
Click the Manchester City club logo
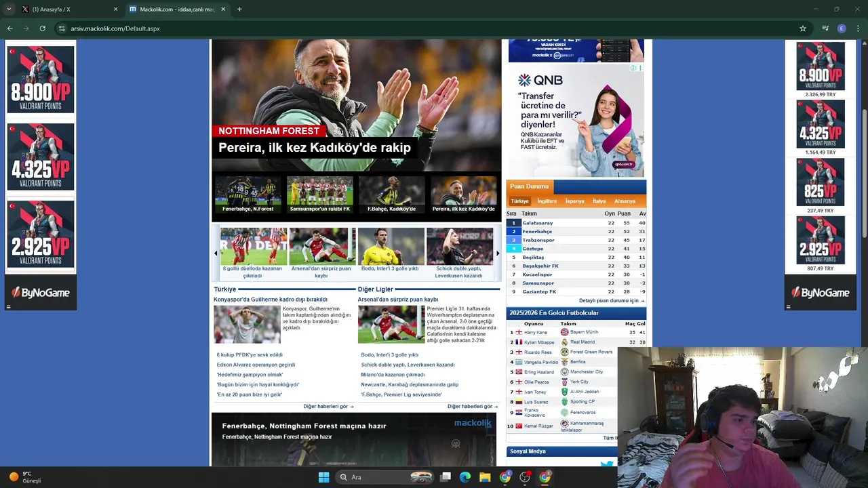pyautogui.click(x=564, y=372)
